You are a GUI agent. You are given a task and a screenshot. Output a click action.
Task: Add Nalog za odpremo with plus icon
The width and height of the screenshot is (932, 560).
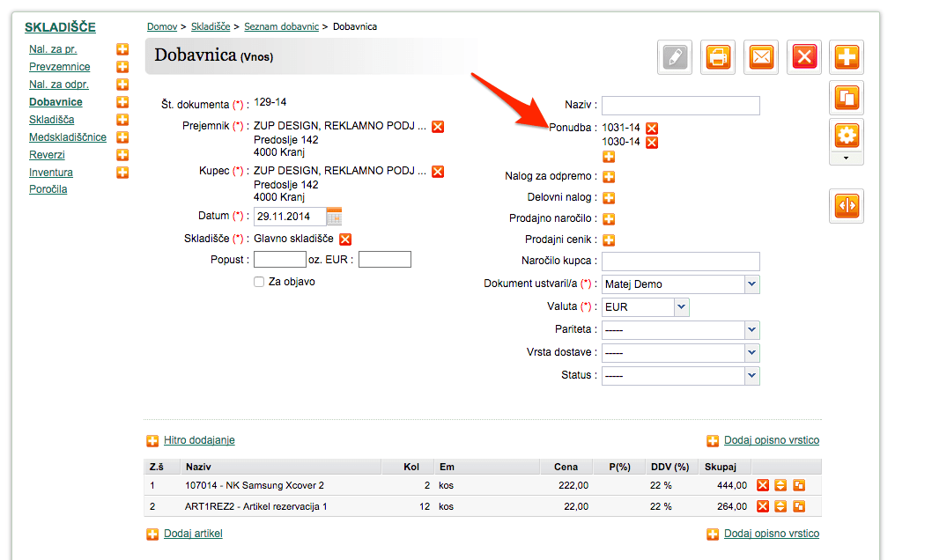(x=609, y=177)
